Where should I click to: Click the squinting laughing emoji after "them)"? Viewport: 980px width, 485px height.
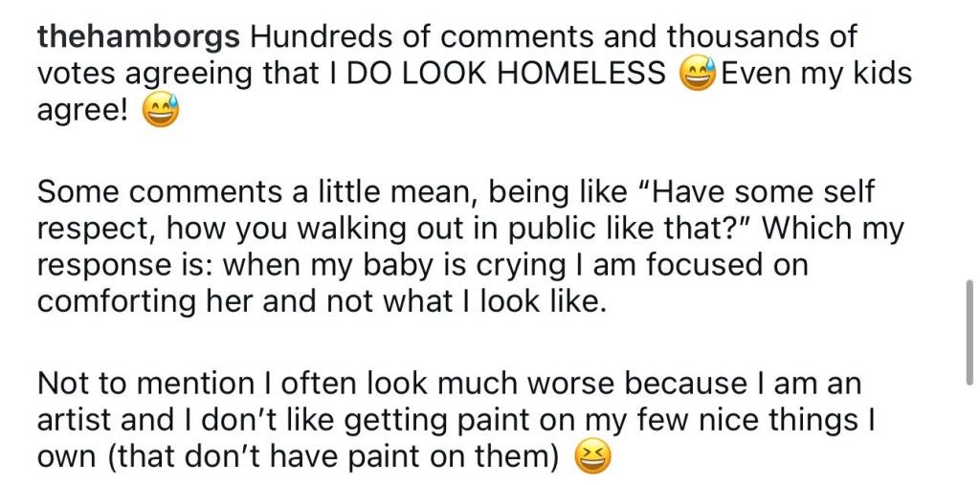pos(593,456)
